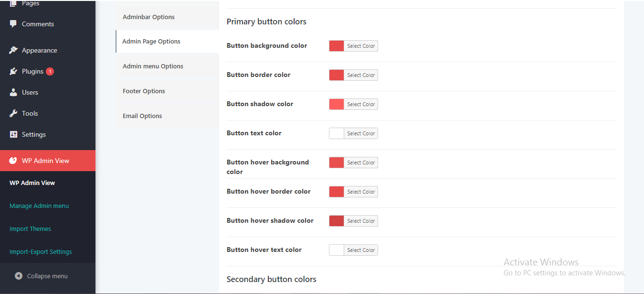Go to Import Themes submenu
Image resolution: width=644 pixels, height=294 pixels.
pyautogui.click(x=30, y=229)
